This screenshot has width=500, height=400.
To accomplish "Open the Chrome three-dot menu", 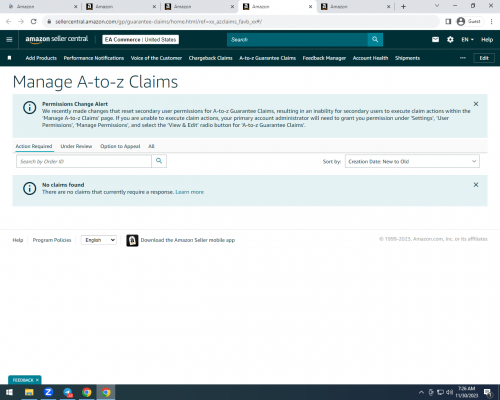I will [491, 22].
